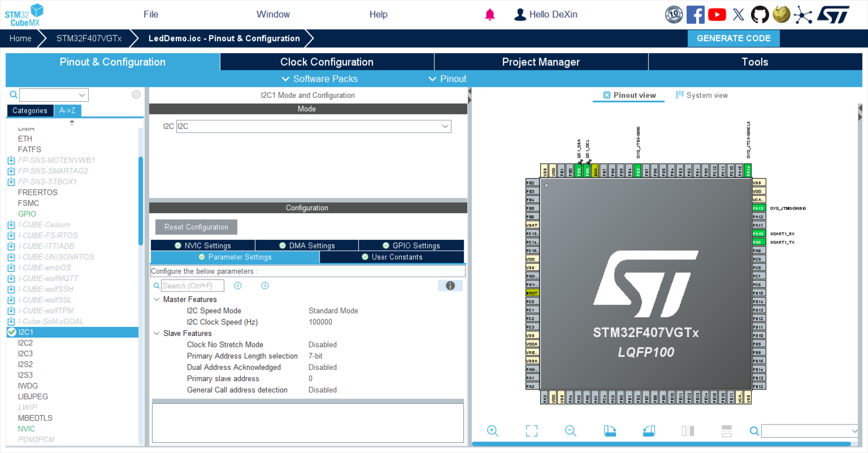Collapse the Master Features section
The height and width of the screenshot is (453, 868).
tap(156, 300)
